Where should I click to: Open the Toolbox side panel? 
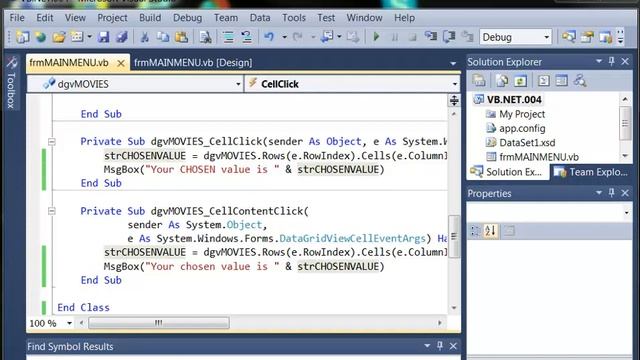[x=11, y=83]
